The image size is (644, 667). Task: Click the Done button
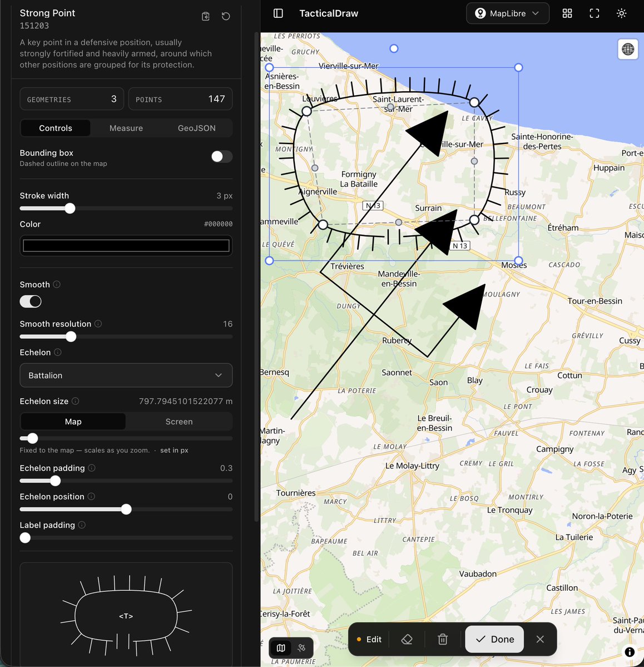[x=494, y=639]
